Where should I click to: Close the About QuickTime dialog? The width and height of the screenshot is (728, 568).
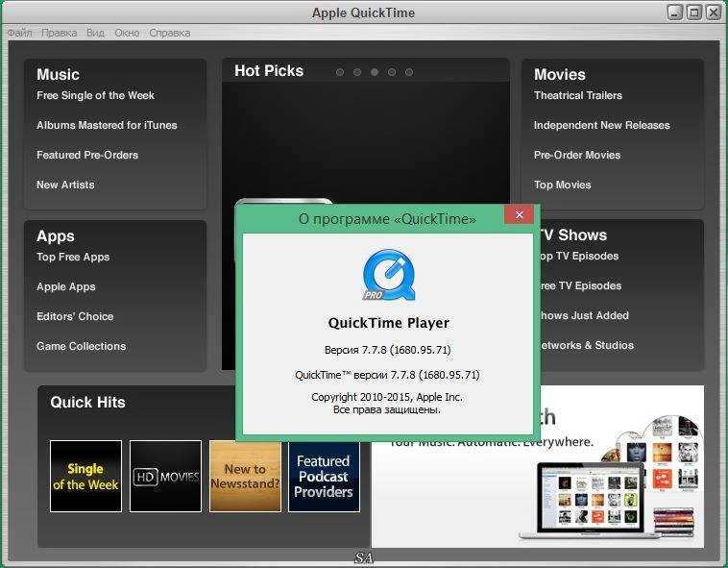519,214
